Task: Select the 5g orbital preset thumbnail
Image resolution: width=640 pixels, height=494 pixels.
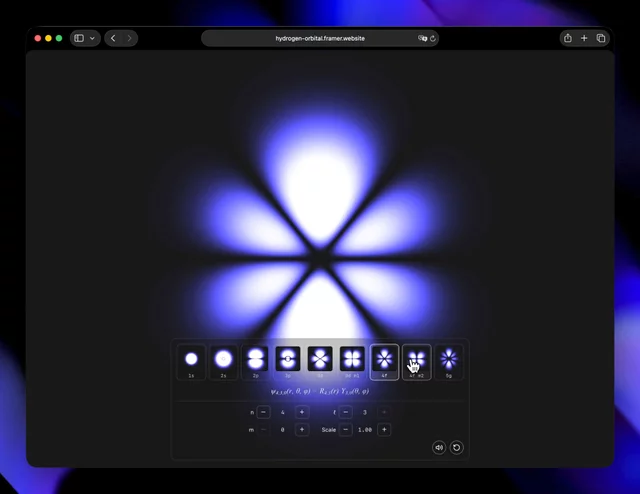Action: click(x=449, y=362)
